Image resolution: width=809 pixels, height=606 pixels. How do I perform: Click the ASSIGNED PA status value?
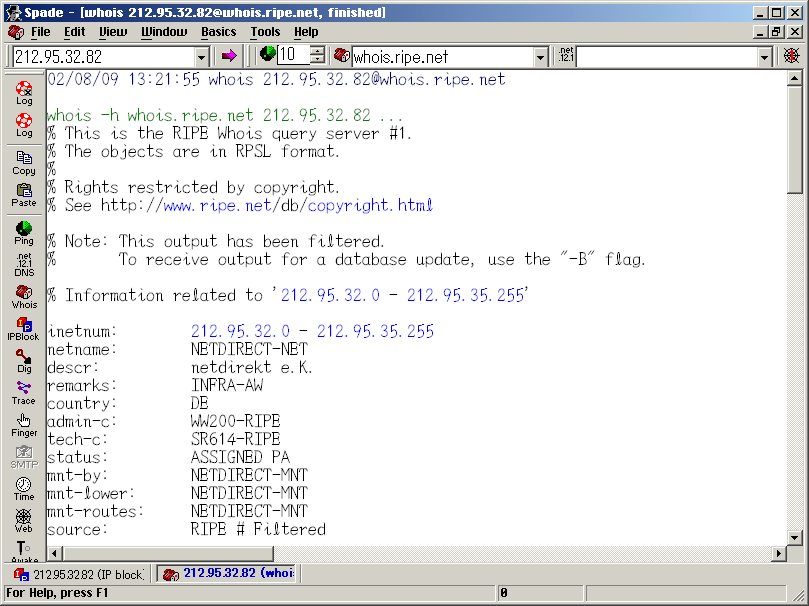click(x=240, y=457)
